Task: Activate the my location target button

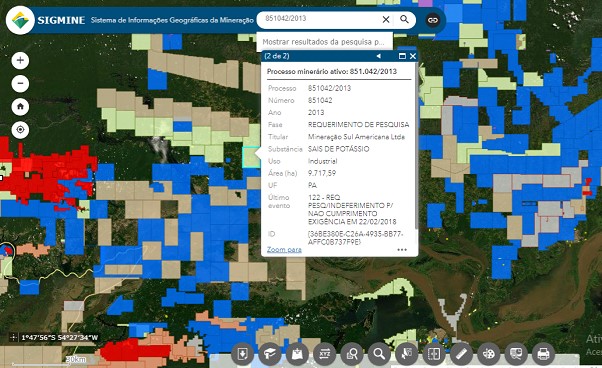Action: pyautogui.click(x=20, y=130)
